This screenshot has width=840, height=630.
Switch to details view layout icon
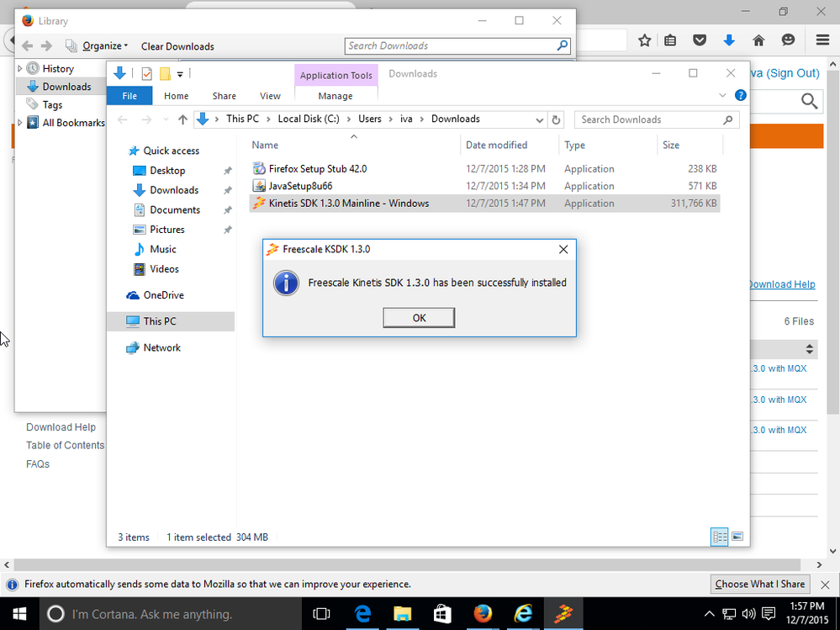coord(720,537)
